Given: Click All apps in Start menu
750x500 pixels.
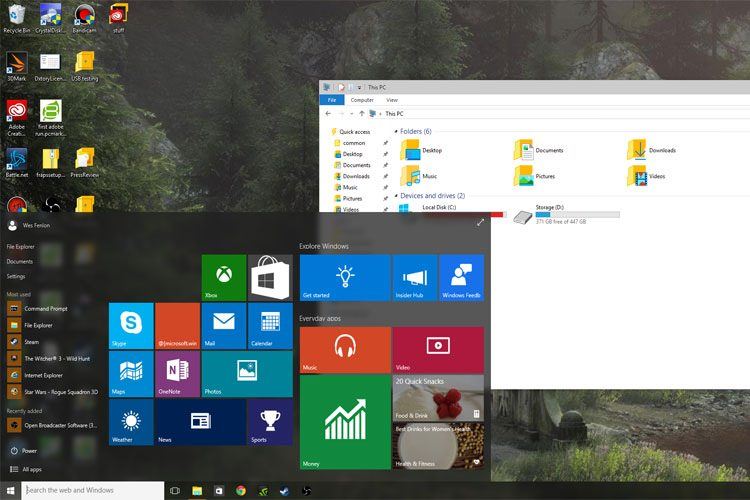Looking at the screenshot, I should click(x=31, y=469).
